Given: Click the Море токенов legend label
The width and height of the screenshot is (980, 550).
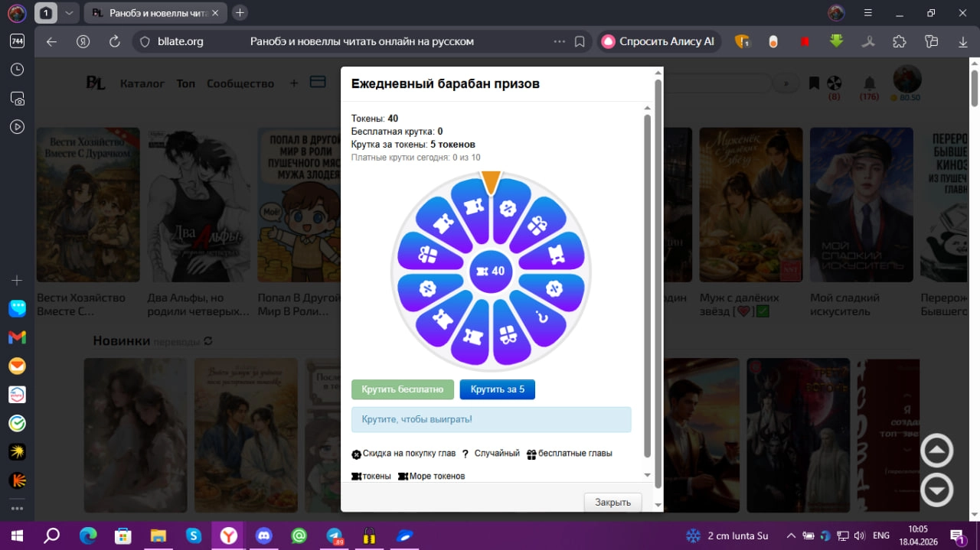Looking at the screenshot, I should (x=436, y=476).
